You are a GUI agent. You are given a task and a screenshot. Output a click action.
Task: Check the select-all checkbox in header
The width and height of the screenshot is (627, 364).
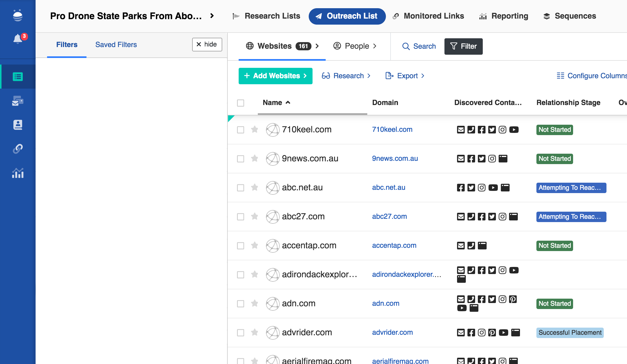point(241,103)
